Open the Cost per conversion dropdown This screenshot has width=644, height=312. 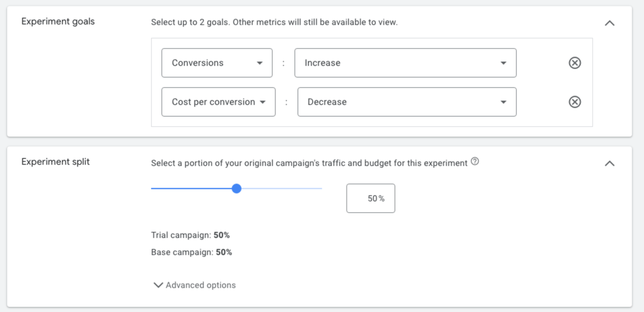click(x=218, y=102)
